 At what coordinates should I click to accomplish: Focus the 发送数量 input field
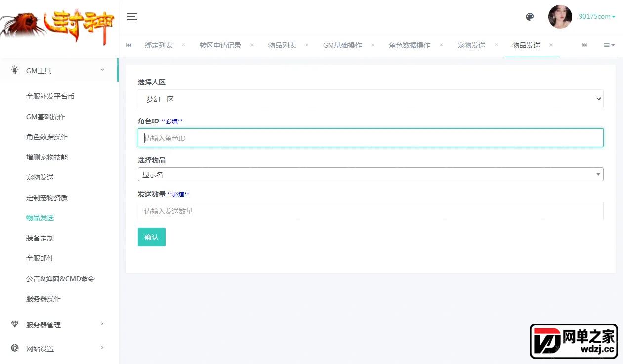pos(371,211)
